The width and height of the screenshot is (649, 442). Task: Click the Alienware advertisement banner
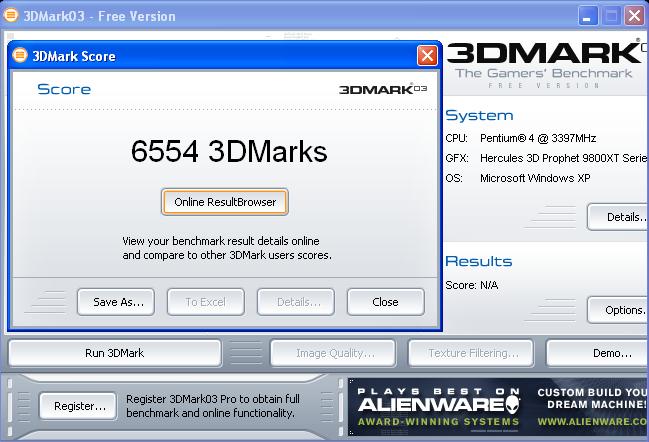[497, 407]
